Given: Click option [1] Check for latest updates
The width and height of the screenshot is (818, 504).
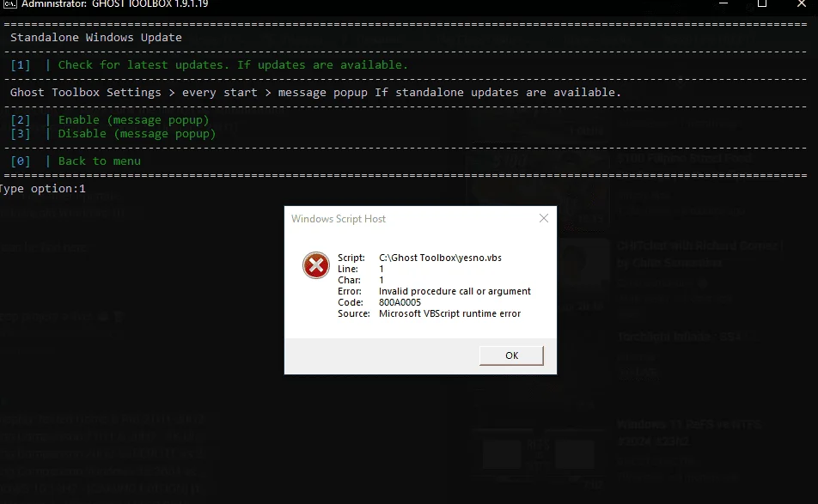Looking at the screenshot, I should click(209, 65).
